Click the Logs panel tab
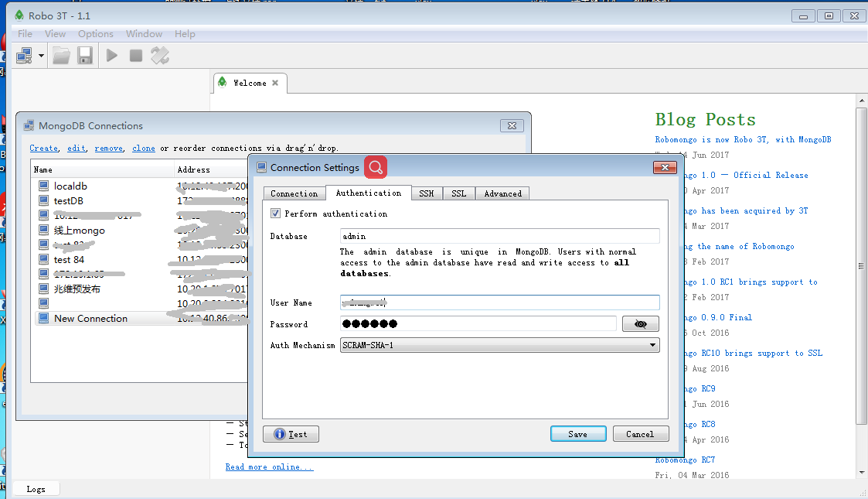 click(36, 489)
